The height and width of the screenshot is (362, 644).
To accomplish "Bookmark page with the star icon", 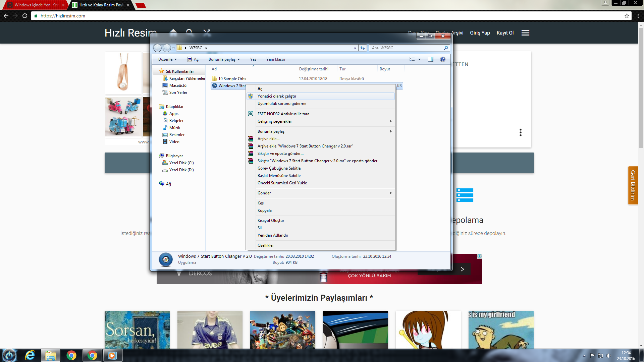I will click(627, 16).
